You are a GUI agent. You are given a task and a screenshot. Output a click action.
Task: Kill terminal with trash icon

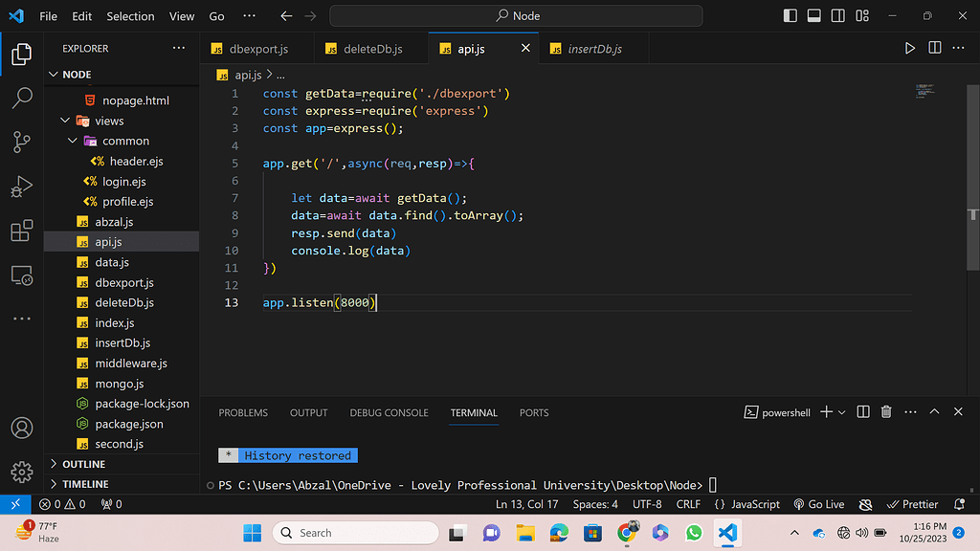click(x=886, y=412)
